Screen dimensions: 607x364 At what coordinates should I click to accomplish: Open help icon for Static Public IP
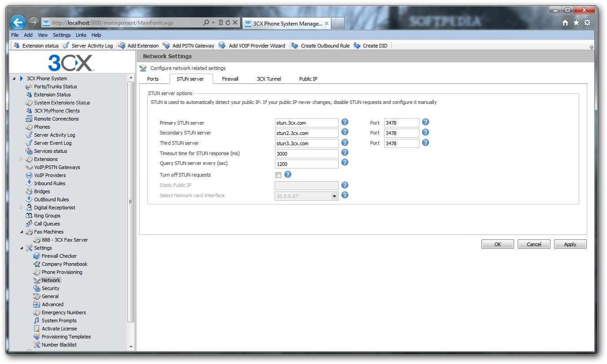click(345, 185)
